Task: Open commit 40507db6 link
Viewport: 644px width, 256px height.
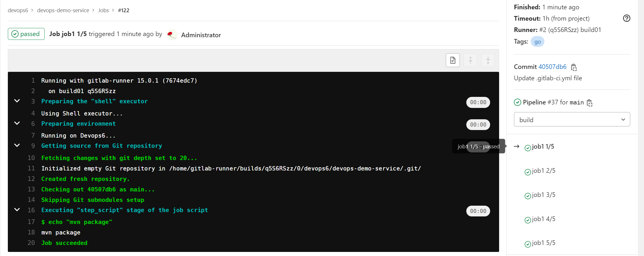Action: [552, 67]
